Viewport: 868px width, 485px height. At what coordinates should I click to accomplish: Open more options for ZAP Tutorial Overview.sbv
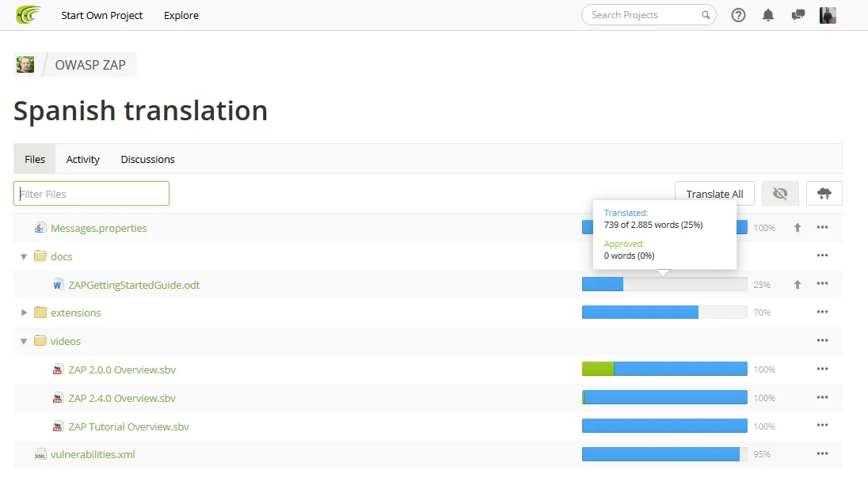pos(822,426)
